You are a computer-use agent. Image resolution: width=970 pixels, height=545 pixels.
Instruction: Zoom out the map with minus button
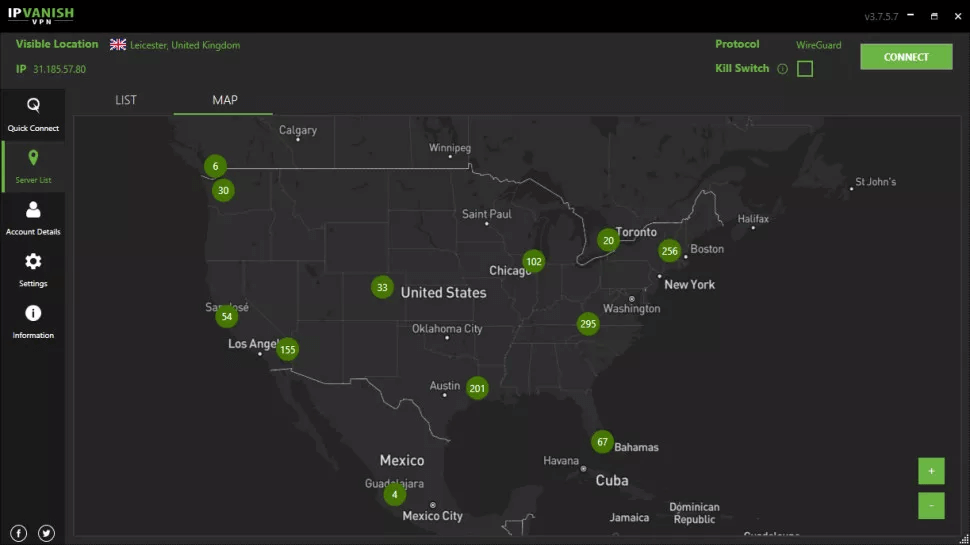pos(931,505)
